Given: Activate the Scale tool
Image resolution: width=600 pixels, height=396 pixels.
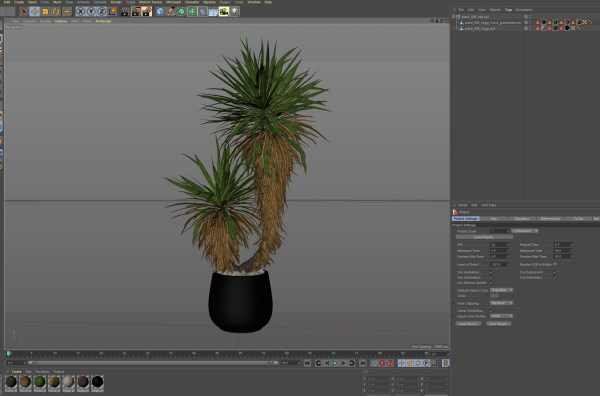Looking at the screenshot, I should tap(45, 11).
